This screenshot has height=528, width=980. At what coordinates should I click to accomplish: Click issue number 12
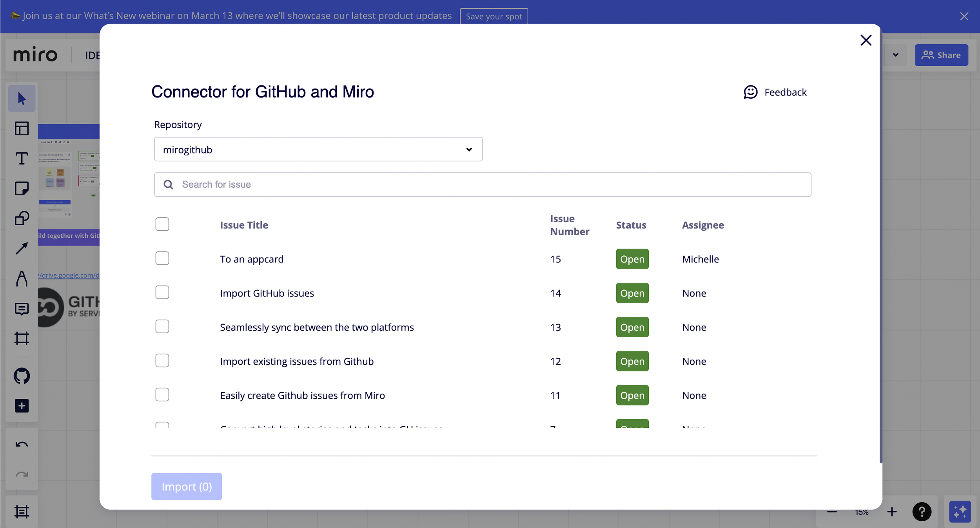pyautogui.click(x=555, y=362)
